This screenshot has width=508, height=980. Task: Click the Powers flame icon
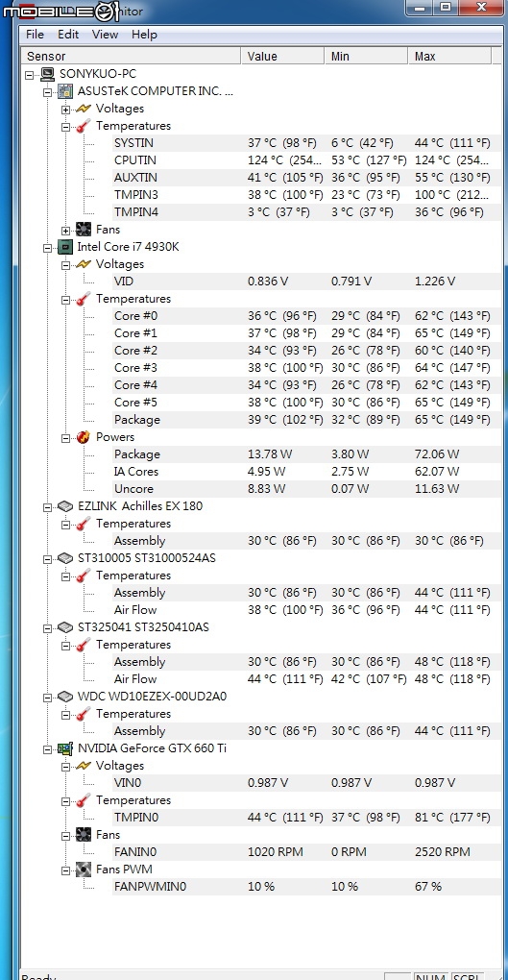pyautogui.click(x=84, y=437)
